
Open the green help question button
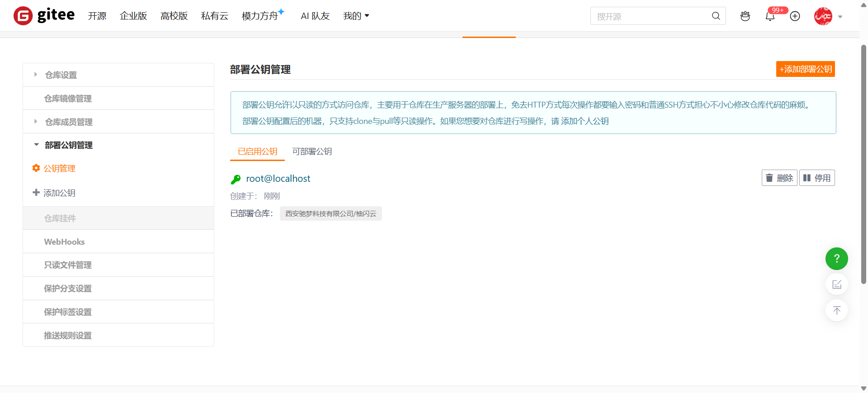[836, 259]
